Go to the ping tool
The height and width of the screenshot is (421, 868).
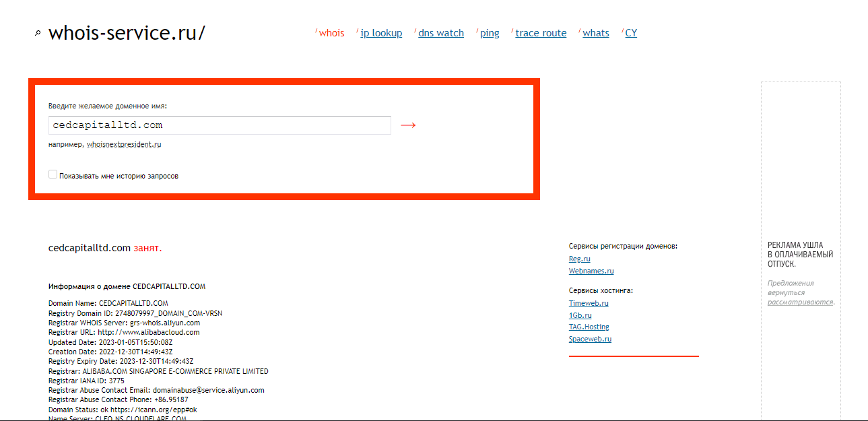pyautogui.click(x=490, y=33)
